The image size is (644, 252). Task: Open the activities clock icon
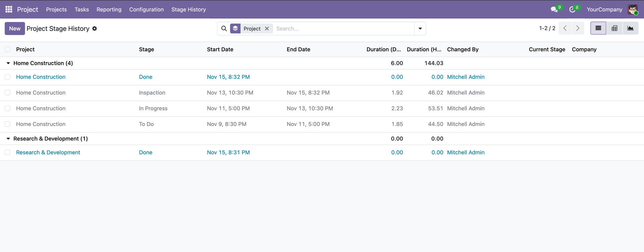pyautogui.click(x=572, y=9)
